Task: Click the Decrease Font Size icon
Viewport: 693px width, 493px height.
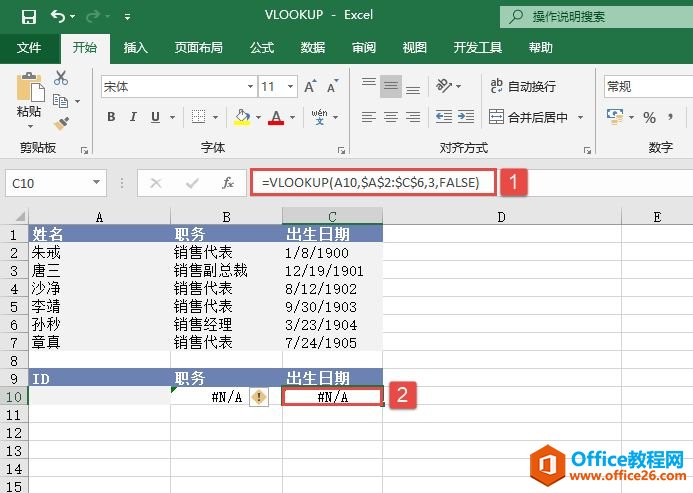Action: tap(333, 86)
